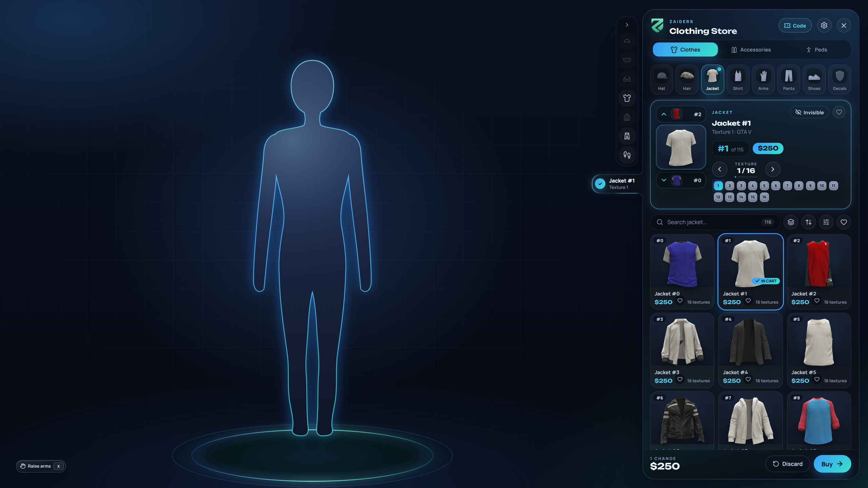Viewport: 868px width, 488px height.
Task: Favorite the selected Jacket #1 in detail panel
Action: [839, 112]
